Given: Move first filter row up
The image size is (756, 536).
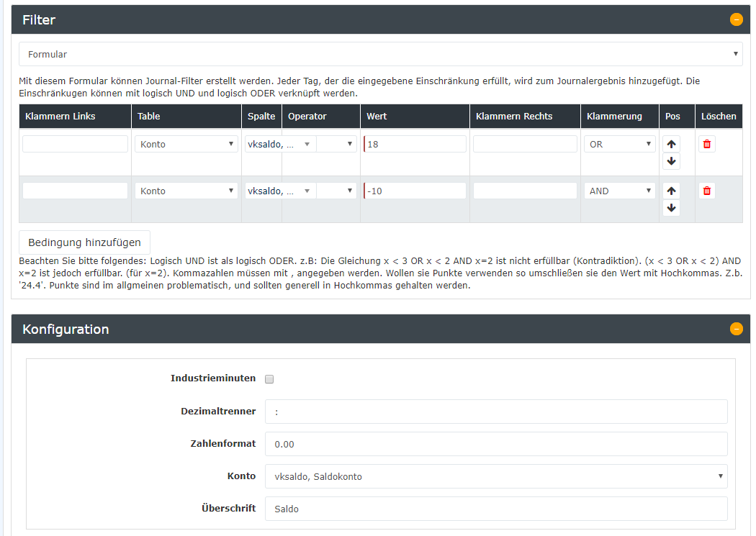Looking at the screenshot, I should 671,144.
